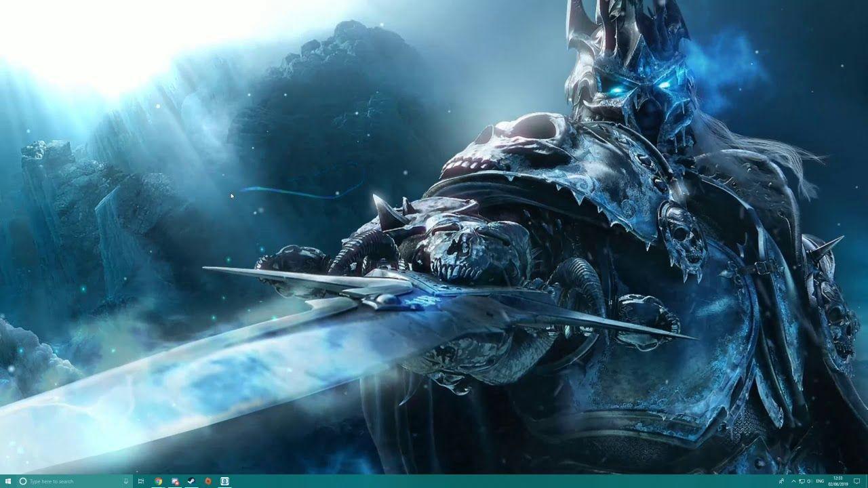Open the orange round app icon on taskbar

coord(208,481)
